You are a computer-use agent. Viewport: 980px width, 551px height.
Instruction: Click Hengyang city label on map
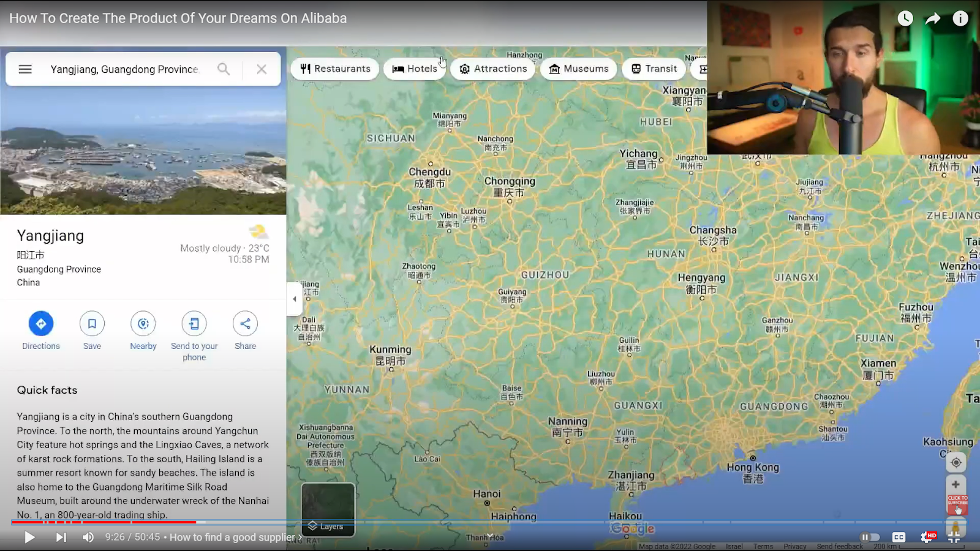(x=701, y=283)
